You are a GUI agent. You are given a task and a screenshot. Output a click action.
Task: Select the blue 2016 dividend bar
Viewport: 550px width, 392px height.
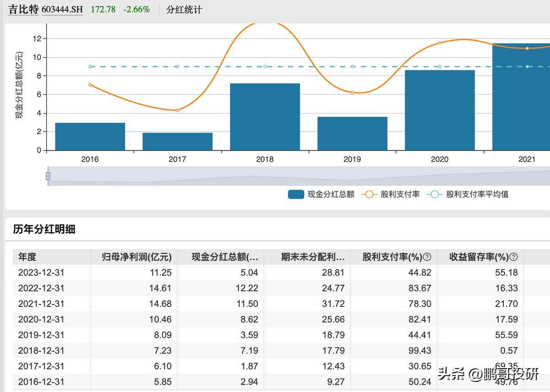(90, 136)
